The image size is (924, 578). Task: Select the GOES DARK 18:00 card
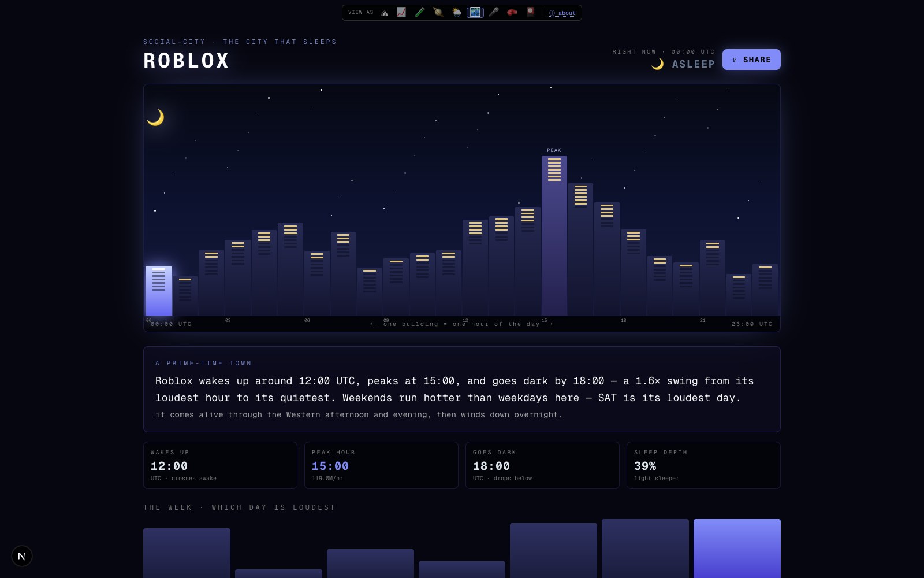(542, 465)
